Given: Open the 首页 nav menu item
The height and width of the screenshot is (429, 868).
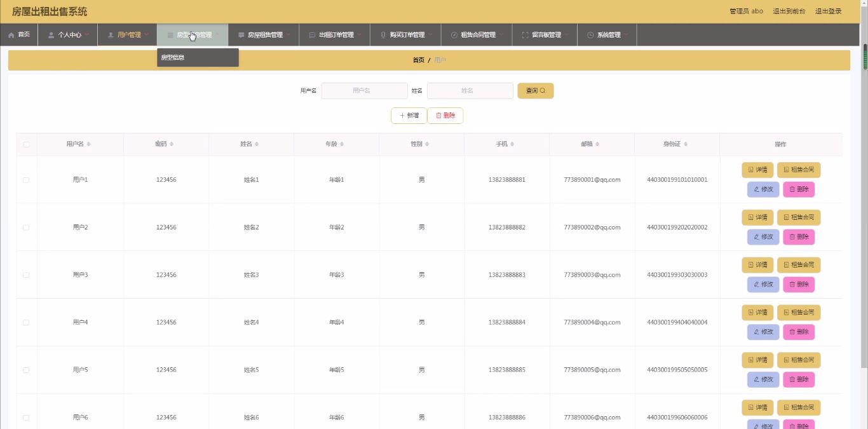Looking at the screenshot, I should tap(19, 35).
